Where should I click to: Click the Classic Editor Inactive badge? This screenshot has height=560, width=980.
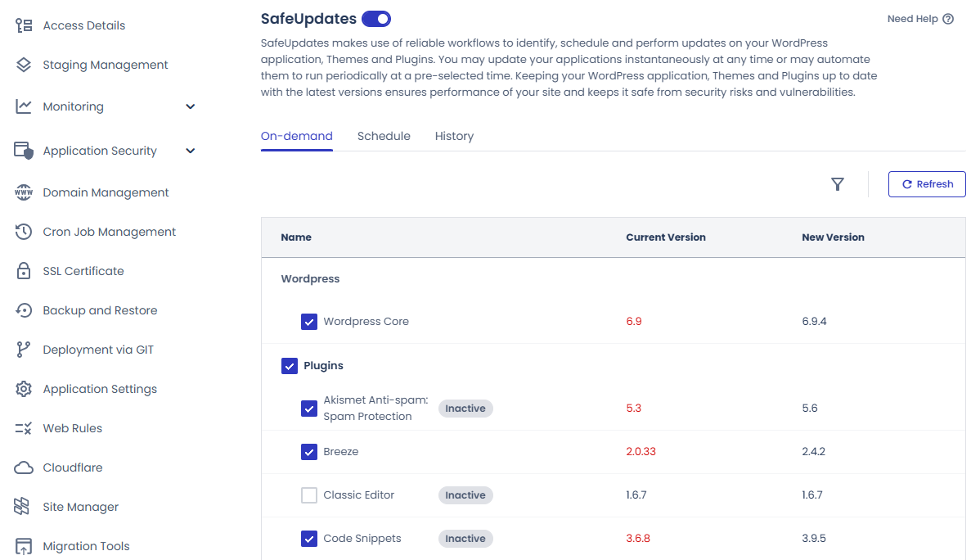pyautogui.click(x=465, y=495)
